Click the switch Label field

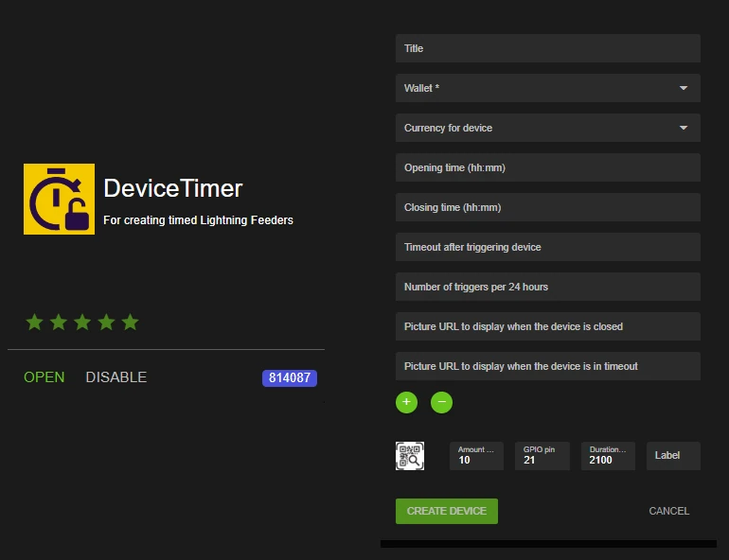point(673,456)
